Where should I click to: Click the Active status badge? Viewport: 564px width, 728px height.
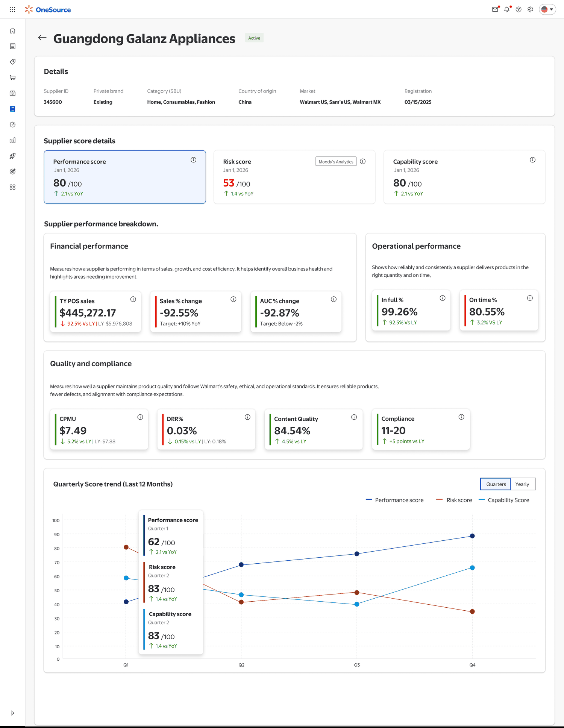[254, 38]
